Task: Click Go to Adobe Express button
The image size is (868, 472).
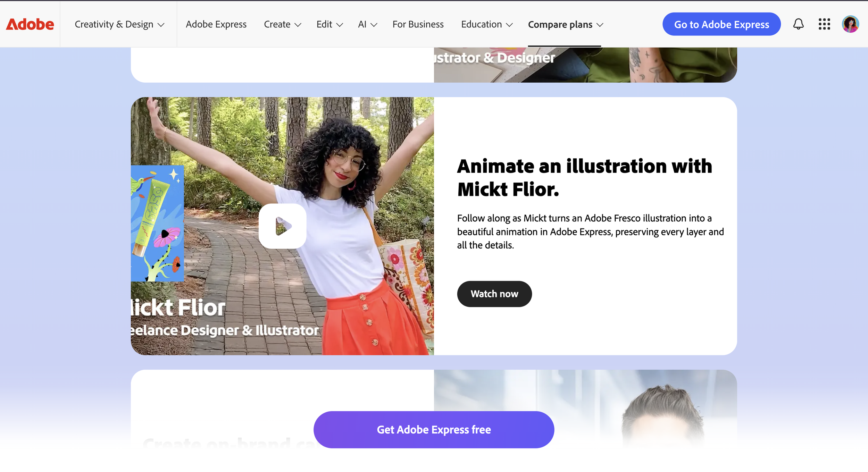Action: point(721,24)
